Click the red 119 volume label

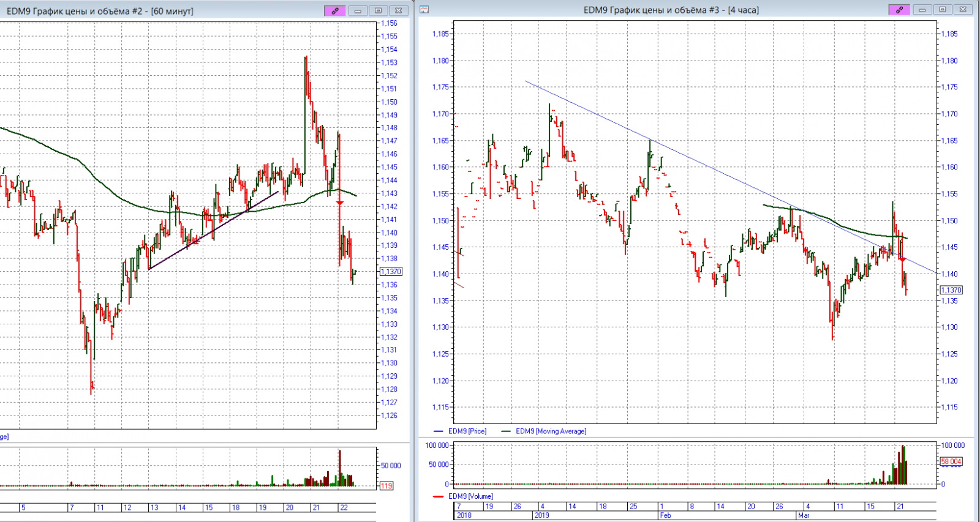(x=386, y=486)
